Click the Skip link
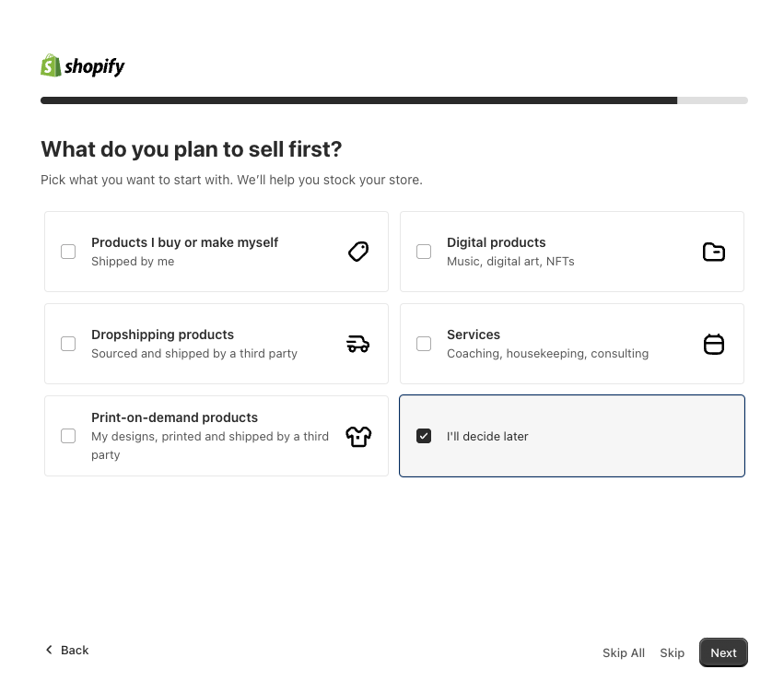Viewport: 784px width, 693px height. [672, 652]
